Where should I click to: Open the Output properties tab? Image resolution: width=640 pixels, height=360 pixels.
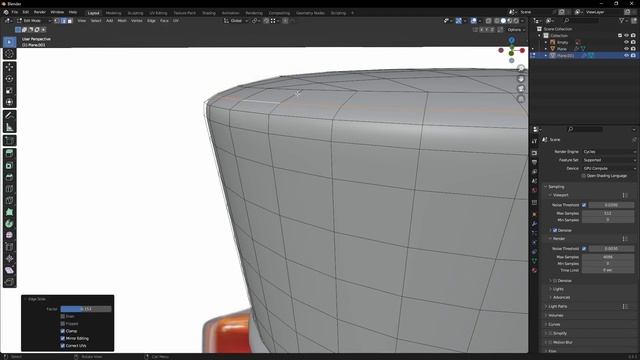pyautogui.click(x=534, y=162)
